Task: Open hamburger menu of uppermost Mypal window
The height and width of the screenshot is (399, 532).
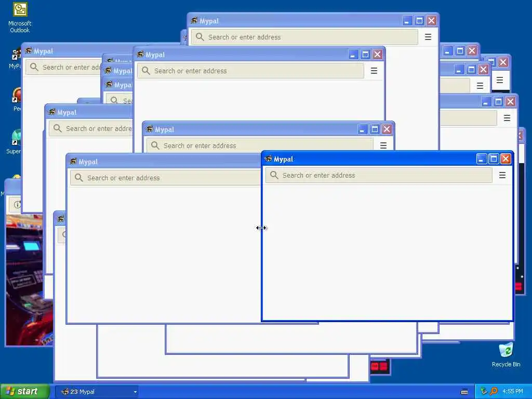Action: click(428, 37)
